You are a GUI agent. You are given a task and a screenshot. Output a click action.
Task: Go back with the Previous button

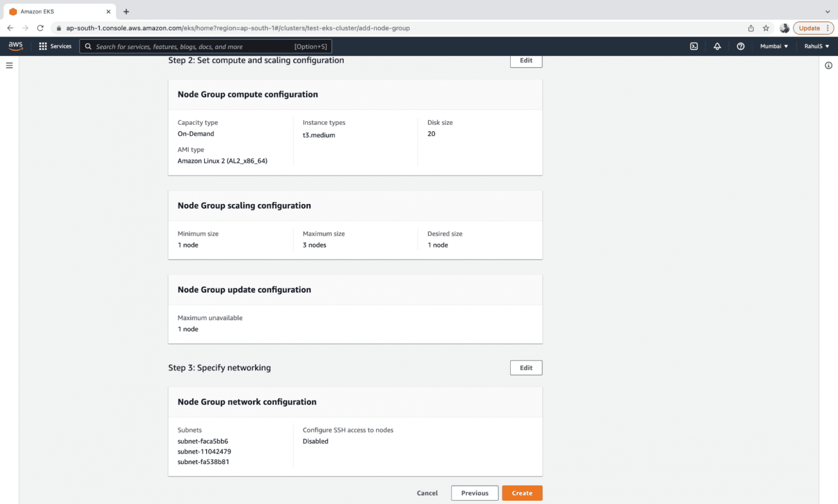point(474,493)
